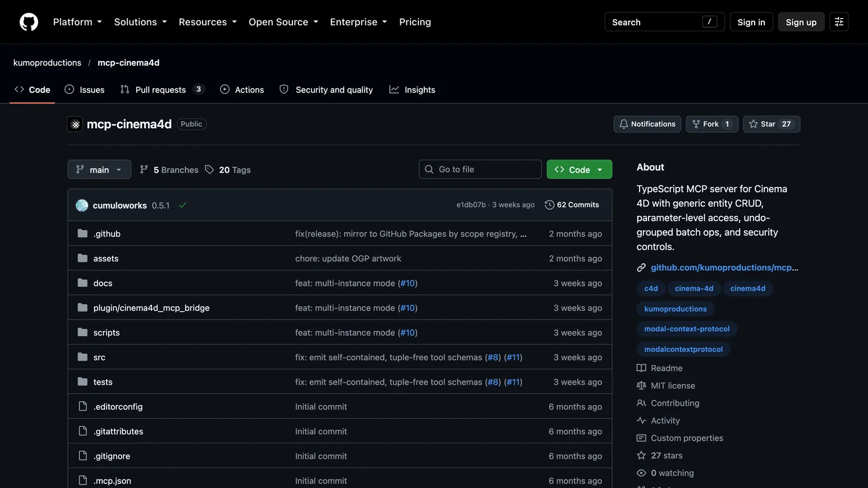Expand the Resources menu

point(209,22)
